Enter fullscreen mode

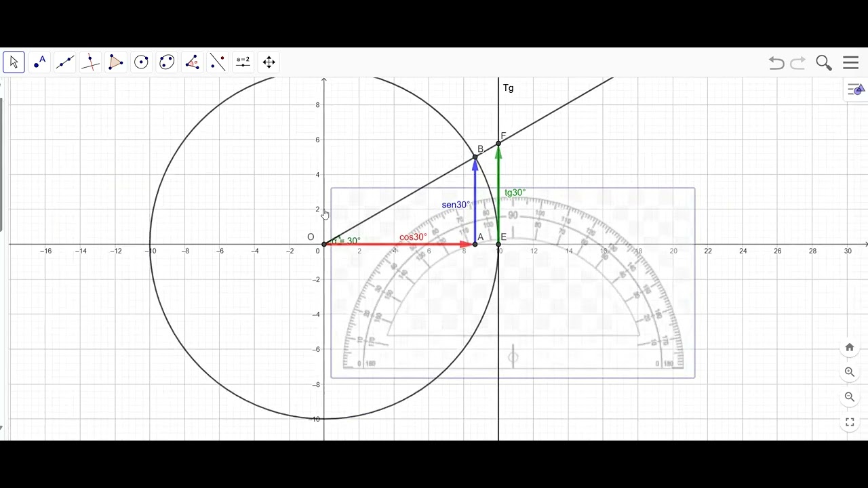coord(850,422)
